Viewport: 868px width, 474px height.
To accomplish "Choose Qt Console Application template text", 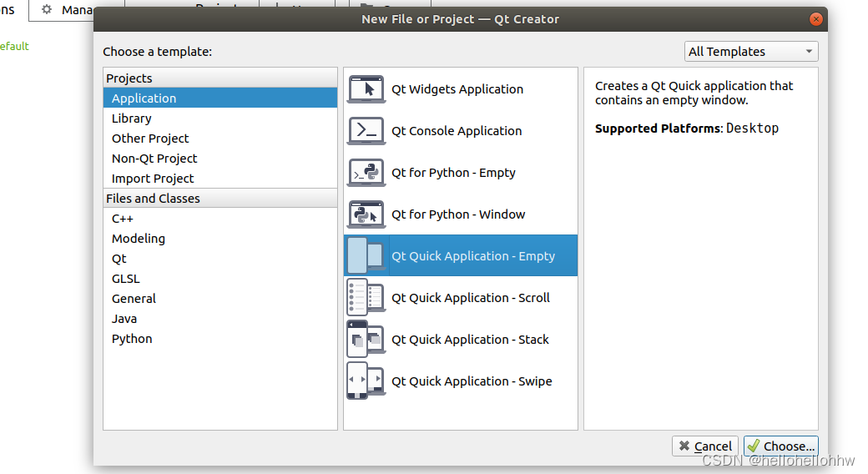I will (457, 131).
